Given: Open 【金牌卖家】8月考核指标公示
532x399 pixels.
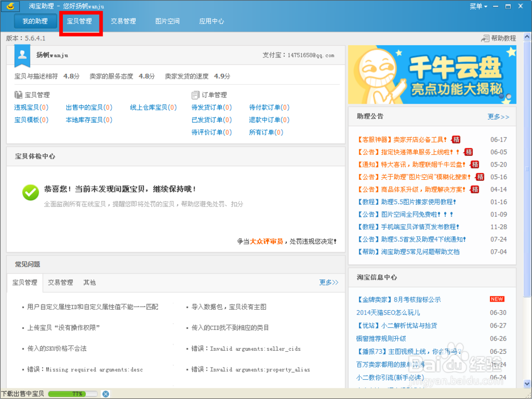Looking at the screenshot, I should tap(398, 300).
